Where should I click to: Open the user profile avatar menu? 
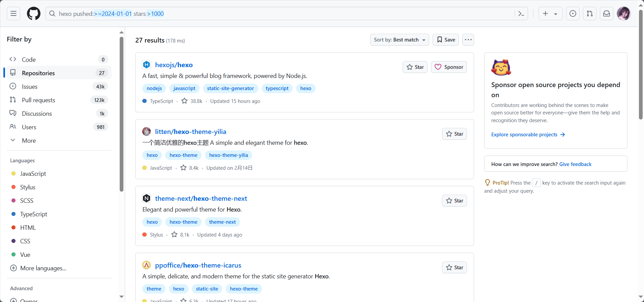click(x=623, y=13)
